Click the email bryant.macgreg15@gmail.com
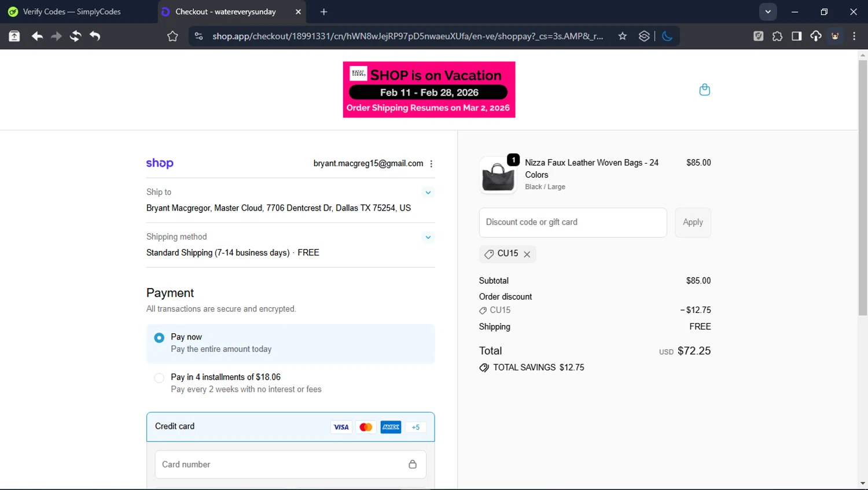 click(x=368, y=164)
